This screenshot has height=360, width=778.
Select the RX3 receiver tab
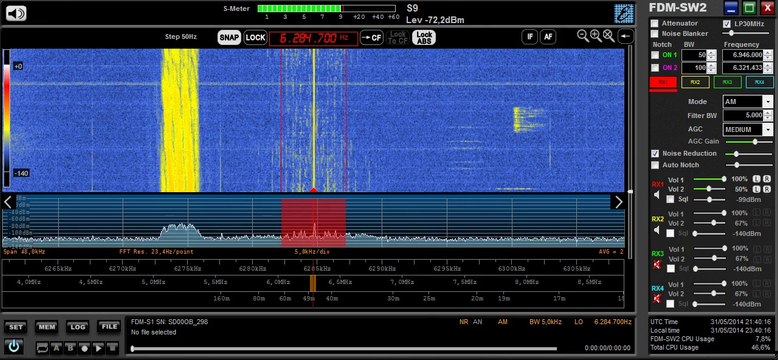(727, 83)
